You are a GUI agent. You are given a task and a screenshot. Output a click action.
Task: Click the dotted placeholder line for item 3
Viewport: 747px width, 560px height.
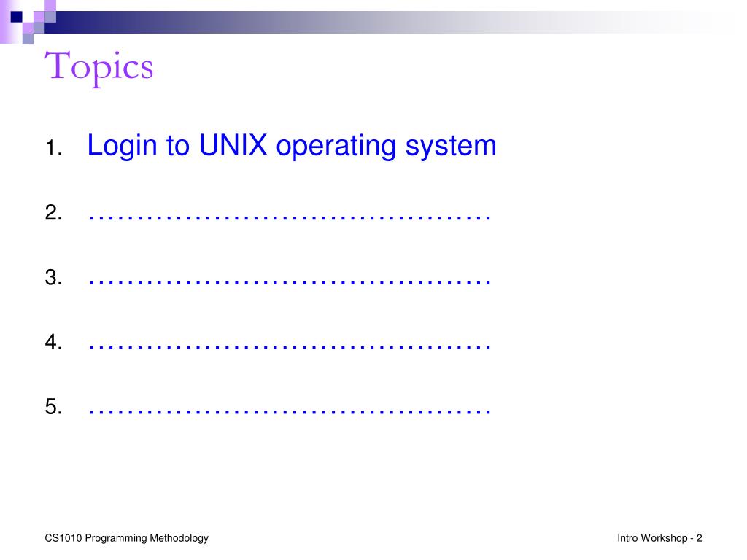pyautogui.click(x=290, y=283)
